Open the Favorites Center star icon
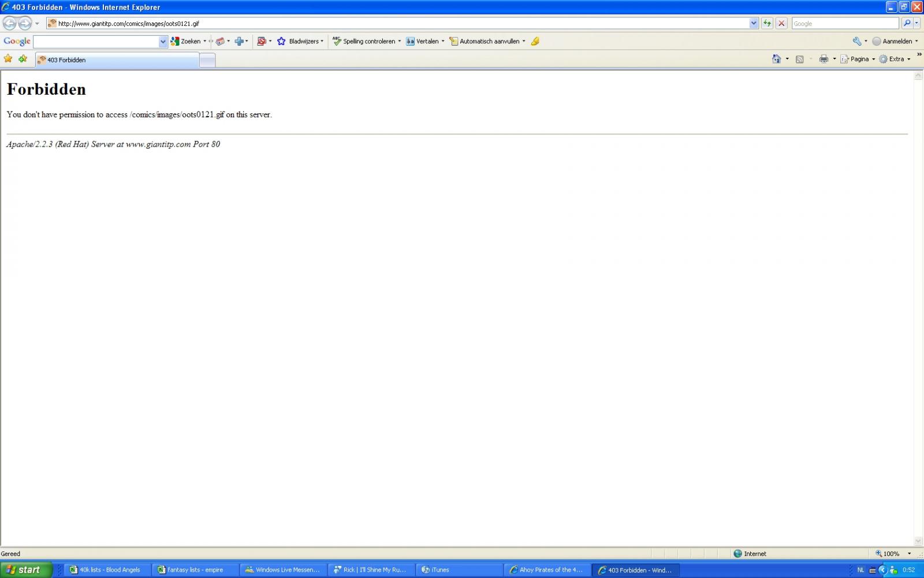 [8, 59]
